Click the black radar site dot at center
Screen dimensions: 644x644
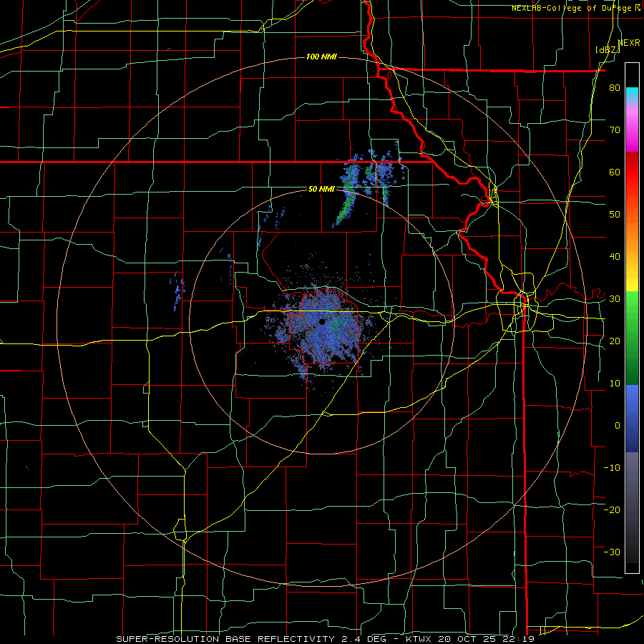pyautogui.click(x=322, y=321)
